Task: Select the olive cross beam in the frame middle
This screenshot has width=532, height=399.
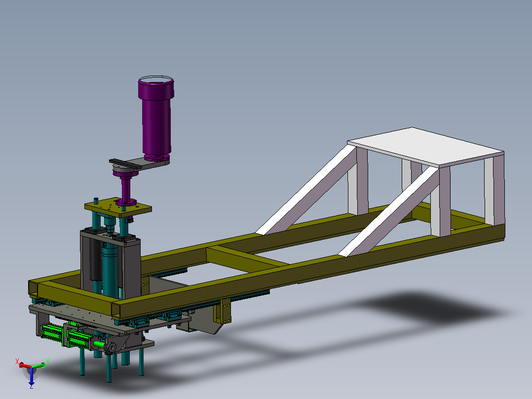Action: tap(248, 259)
